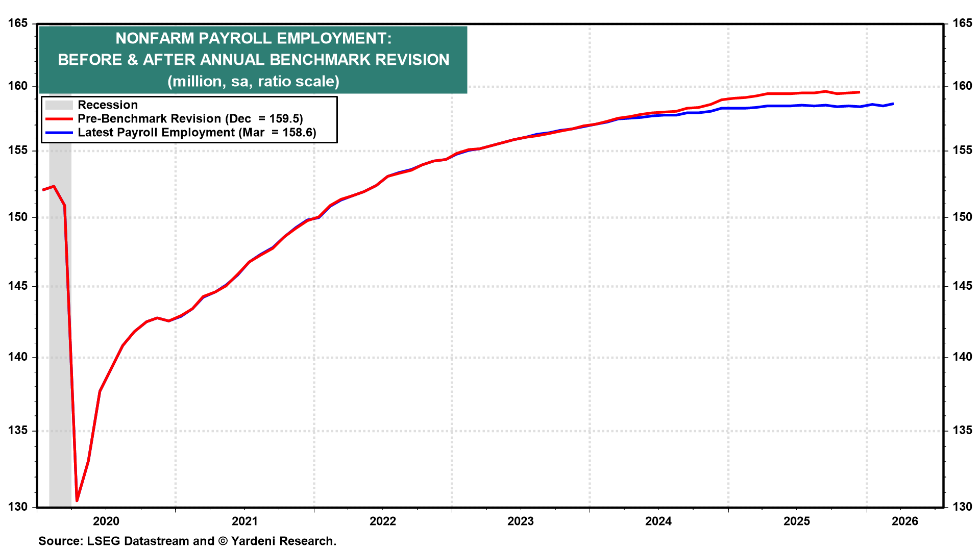Select the red payroll line at its 2020 trough
This screenshot has width=980, height=551.
click(x=78, y=500)
